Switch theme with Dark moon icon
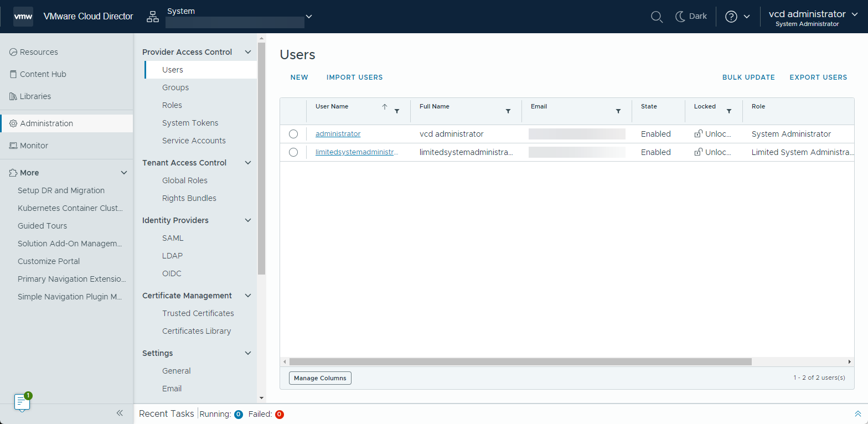The image size is (868, 424). click(681, 17)
